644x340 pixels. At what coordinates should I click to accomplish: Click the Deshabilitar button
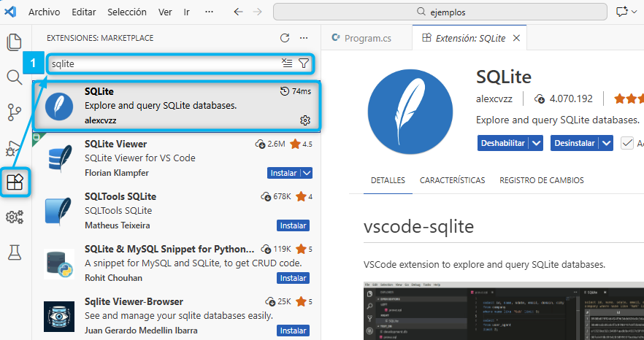coord(502,143)
